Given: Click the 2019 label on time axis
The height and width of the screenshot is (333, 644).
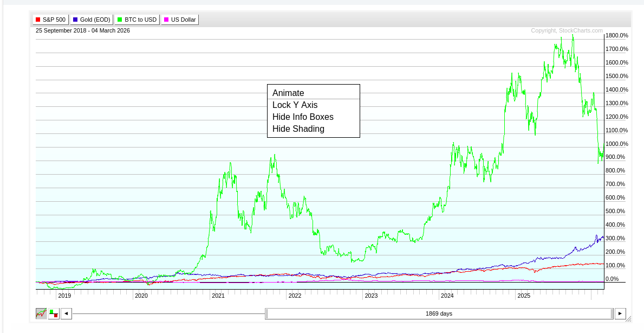Looking at the screenshot, I should 64,296.
